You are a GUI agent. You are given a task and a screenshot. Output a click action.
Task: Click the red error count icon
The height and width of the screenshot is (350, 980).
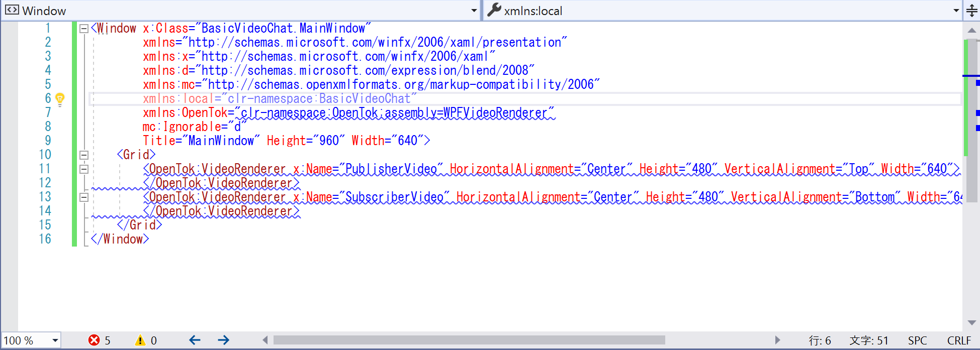(x=94, y=340)
